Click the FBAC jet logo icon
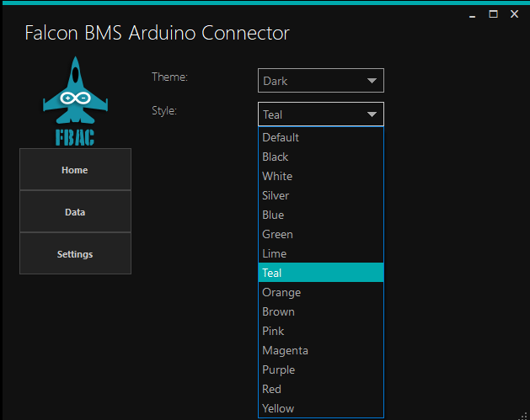This screenshot has width=530, height=420. [75, 99]
